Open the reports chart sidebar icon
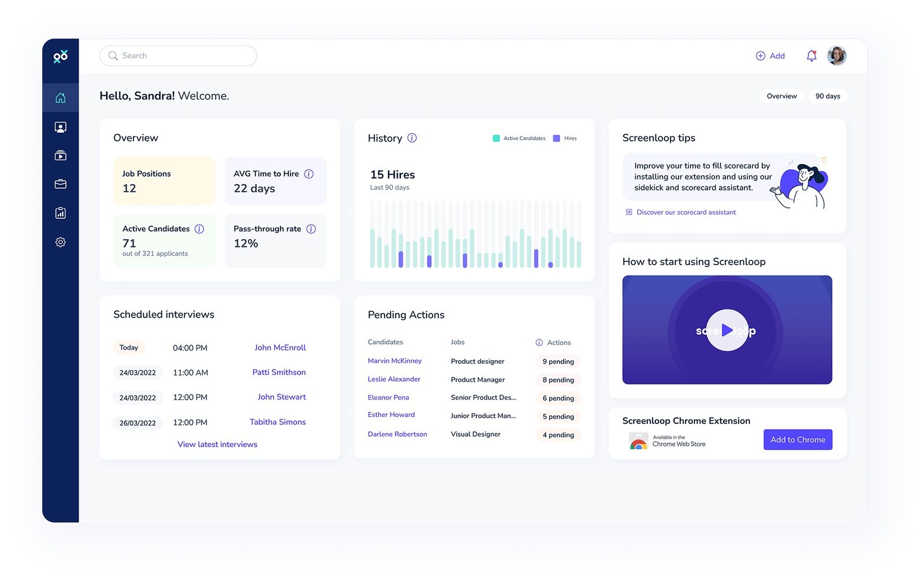The height and width of the screenshot is (582, 924). pos(60,213)
